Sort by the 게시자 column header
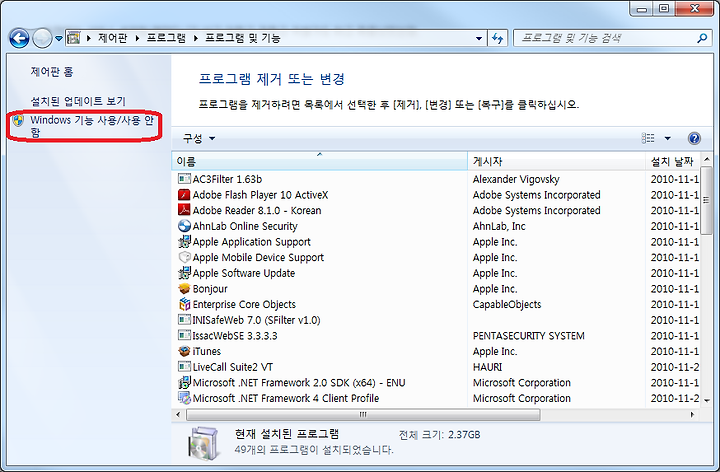The image size is (720, 472). 557,161
